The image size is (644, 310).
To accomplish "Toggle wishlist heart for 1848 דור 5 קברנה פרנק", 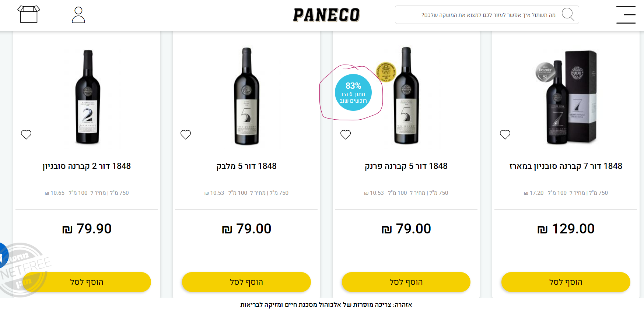I will 346,135.
